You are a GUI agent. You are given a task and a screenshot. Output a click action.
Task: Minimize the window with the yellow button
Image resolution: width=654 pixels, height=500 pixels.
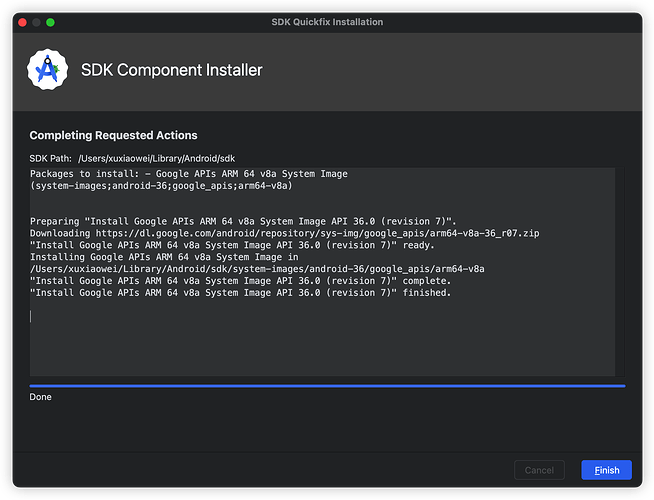click(36, 22)
